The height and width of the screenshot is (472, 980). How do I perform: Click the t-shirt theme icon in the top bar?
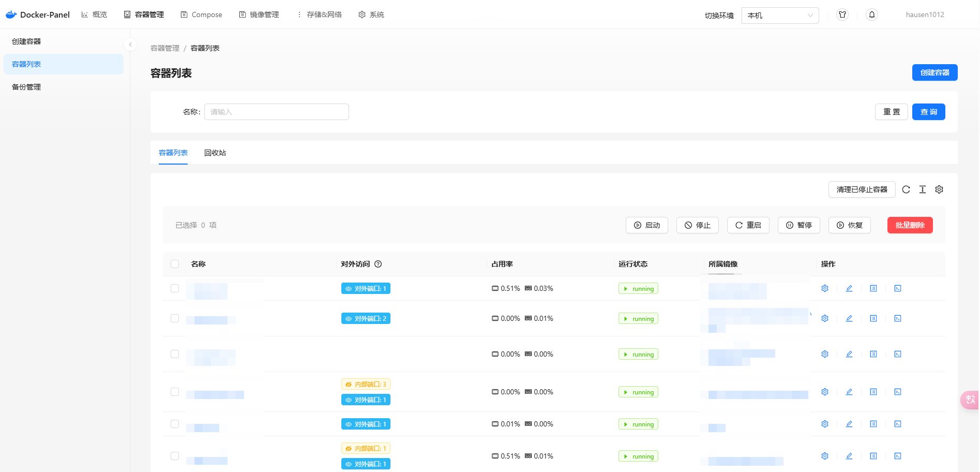point(842,14)
